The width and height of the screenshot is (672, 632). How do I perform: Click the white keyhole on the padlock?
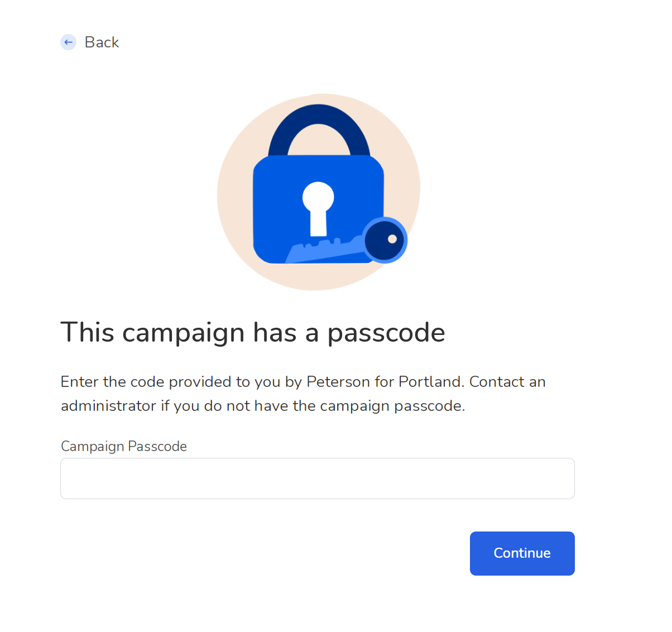(x=318, y=208)
